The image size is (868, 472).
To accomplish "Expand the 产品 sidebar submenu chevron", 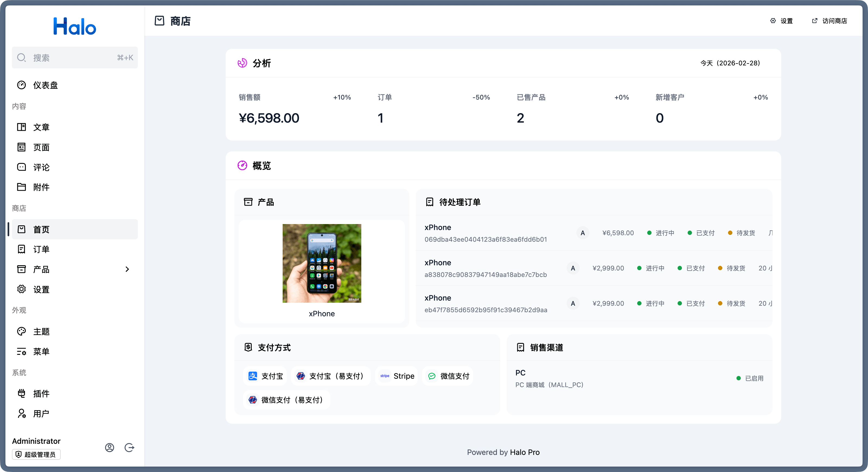I will [x=127, y=269].
